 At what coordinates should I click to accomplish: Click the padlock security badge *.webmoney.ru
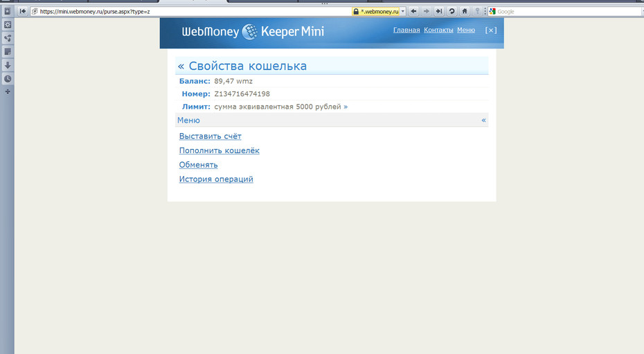pyautogui.click(x=376, y=12)
